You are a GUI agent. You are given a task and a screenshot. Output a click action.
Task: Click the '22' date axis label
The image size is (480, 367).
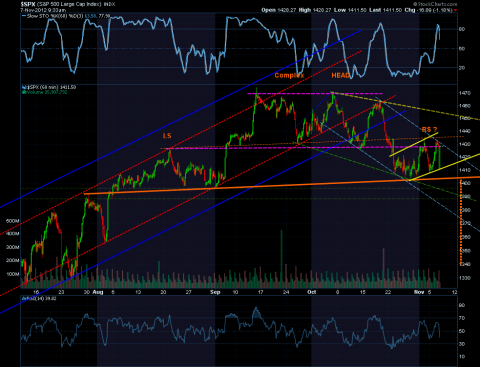[388, 292]
